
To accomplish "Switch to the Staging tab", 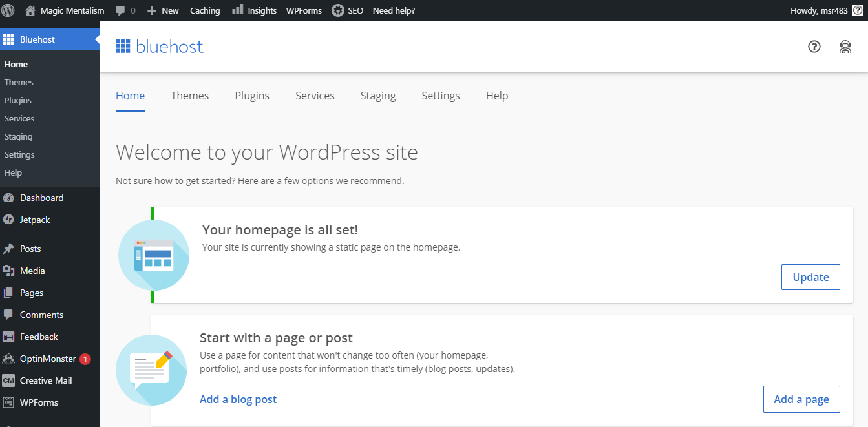I will [x=378, y=96].
